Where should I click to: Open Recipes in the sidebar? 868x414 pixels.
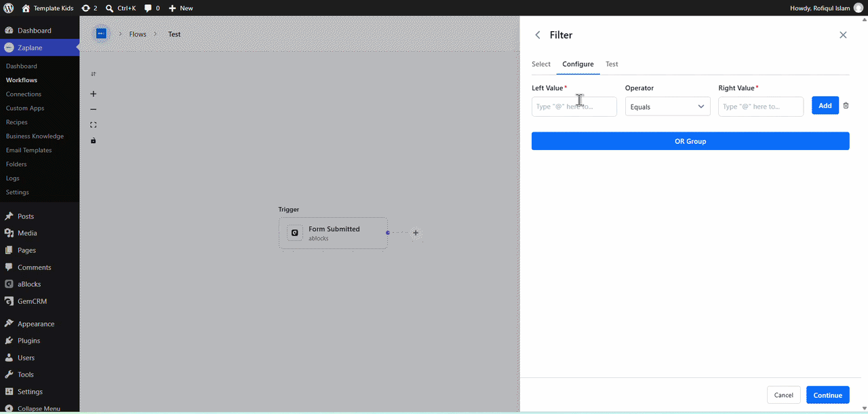pyautogui.click(x=17, y=122)
